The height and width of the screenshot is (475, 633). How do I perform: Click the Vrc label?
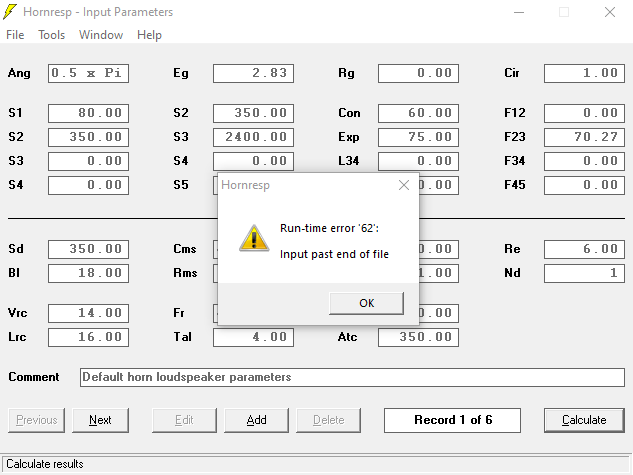click(x=17, y=313)
